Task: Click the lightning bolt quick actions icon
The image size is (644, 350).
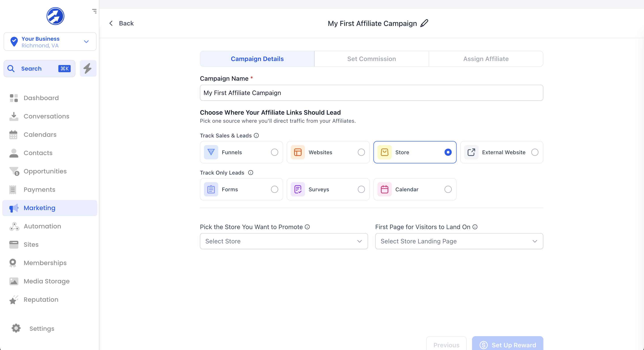Action: [88, 68]
